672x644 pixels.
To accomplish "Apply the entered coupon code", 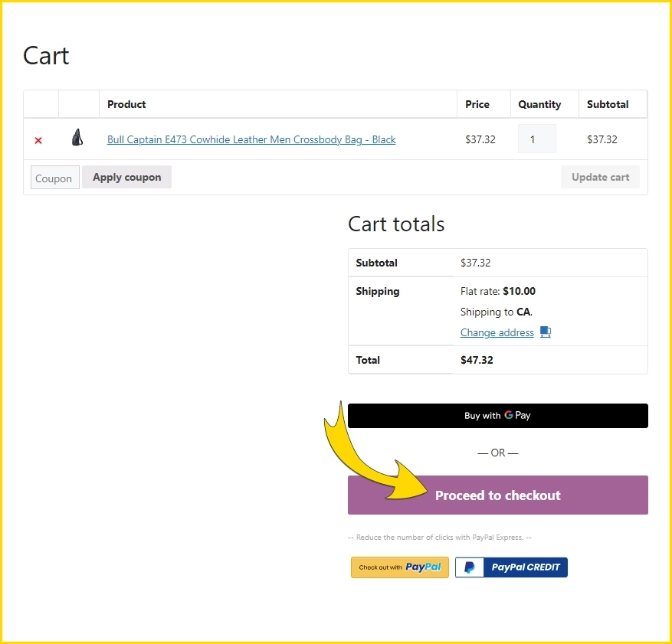I will point(126,177).
